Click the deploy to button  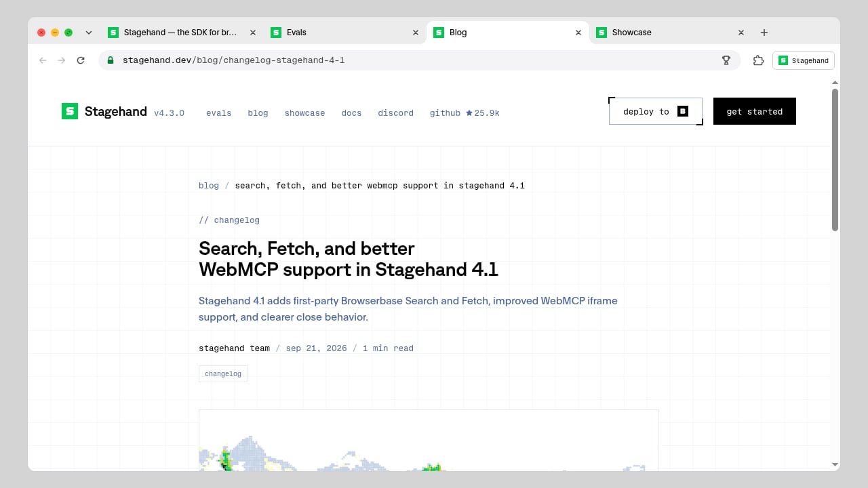coord(656,111)
